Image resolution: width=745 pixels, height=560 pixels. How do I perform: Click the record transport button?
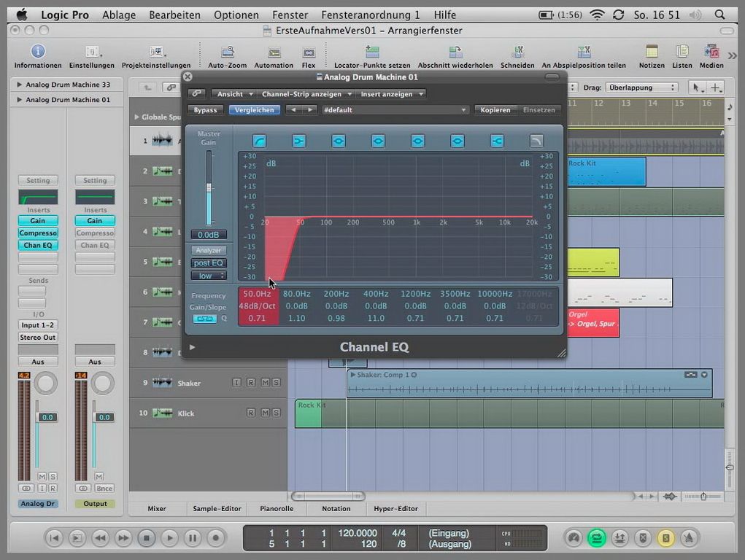coord(216,538)
